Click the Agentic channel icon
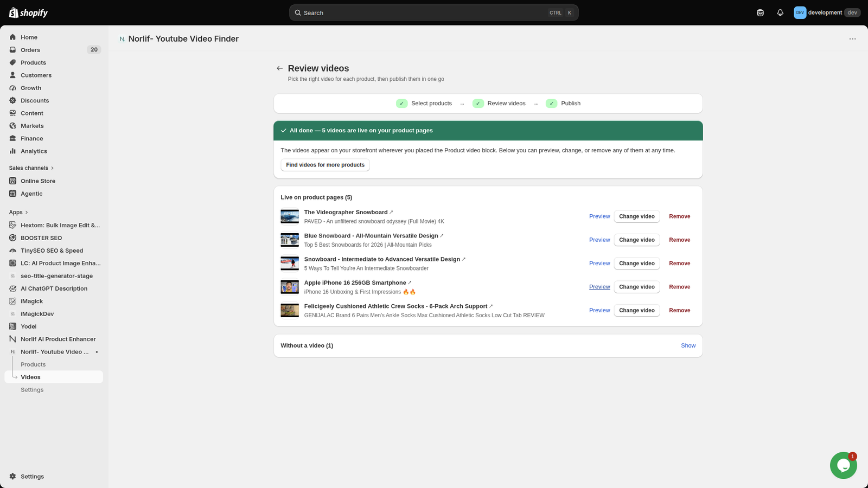868x488 pixels. point(13,194)
